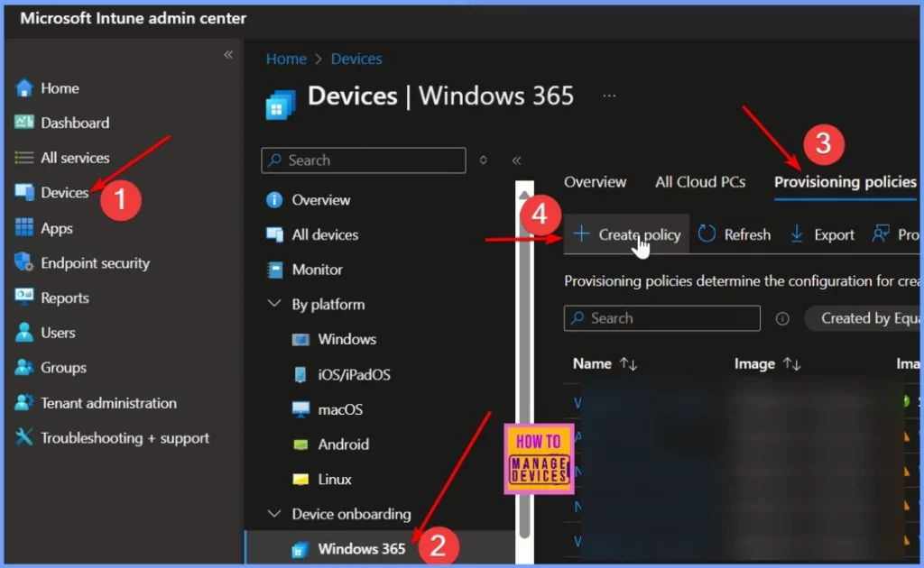924x568 pixels.
Task: Collapse the By platform section
Action: (274, 304)
